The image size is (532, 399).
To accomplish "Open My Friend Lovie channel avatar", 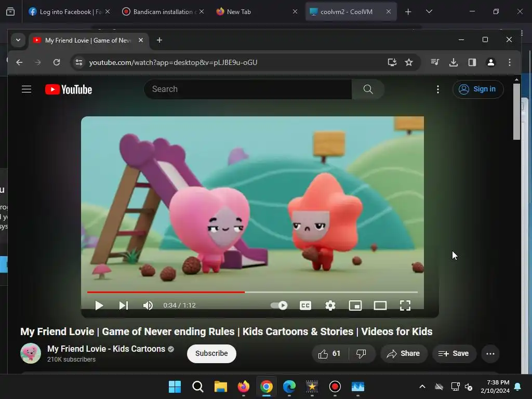I will point(31,353).
